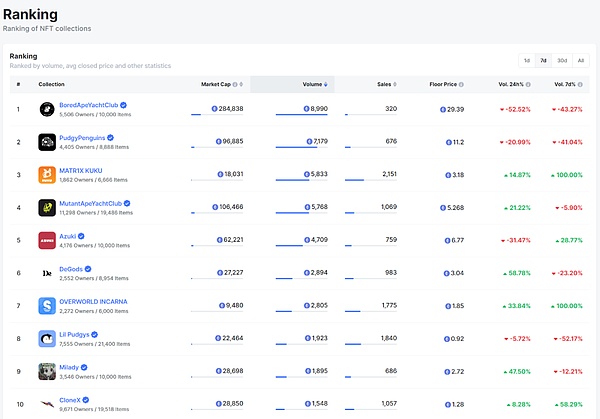Sort table by Volume column
Image resolution: width=600 pixels, height=419 pixels.
(x=312, y=84)
